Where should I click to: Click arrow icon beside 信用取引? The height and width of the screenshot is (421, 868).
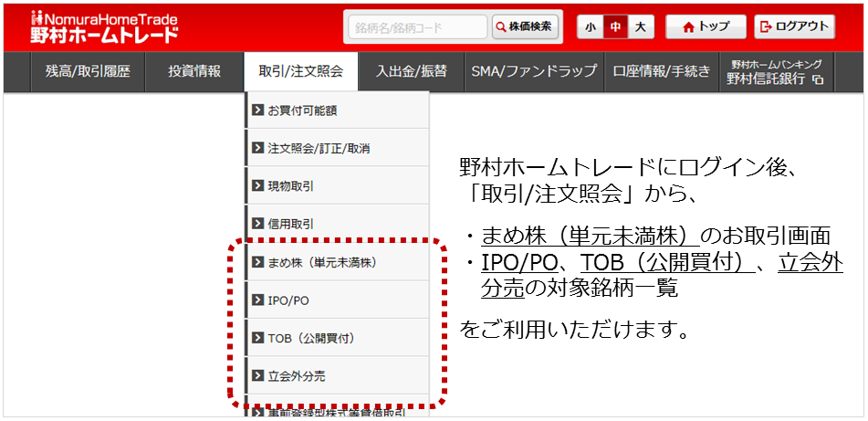[257, 224]
